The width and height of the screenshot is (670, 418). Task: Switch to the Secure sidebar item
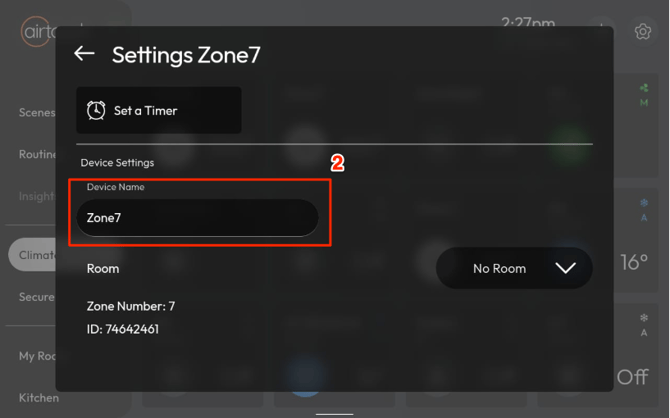point(37,297)
